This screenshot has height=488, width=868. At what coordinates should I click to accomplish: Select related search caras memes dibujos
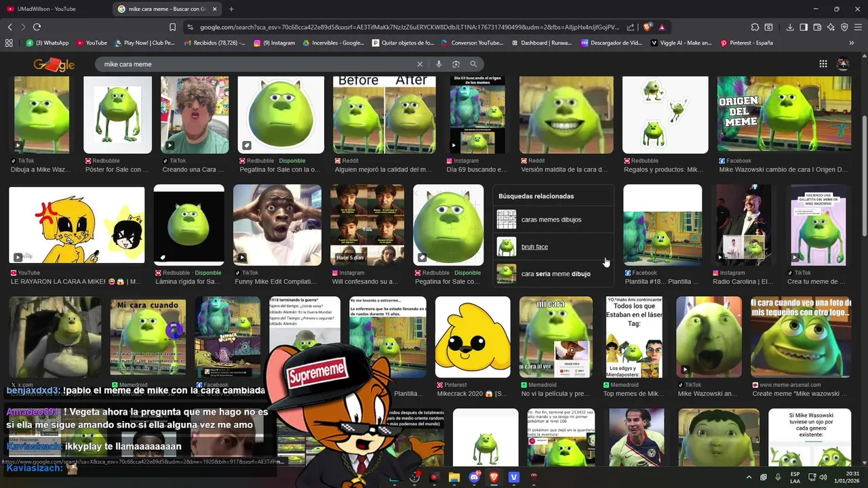553,220
